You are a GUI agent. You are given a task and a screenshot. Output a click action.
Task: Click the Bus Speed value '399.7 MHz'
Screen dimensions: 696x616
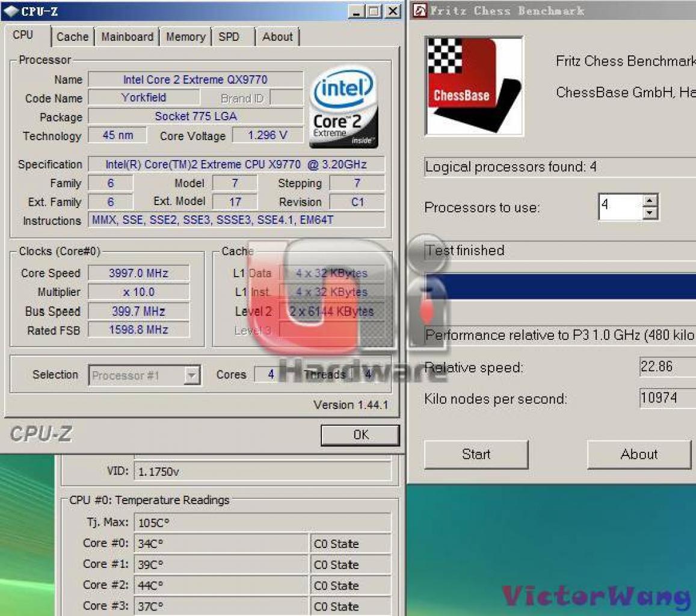(x=138, y=311)
